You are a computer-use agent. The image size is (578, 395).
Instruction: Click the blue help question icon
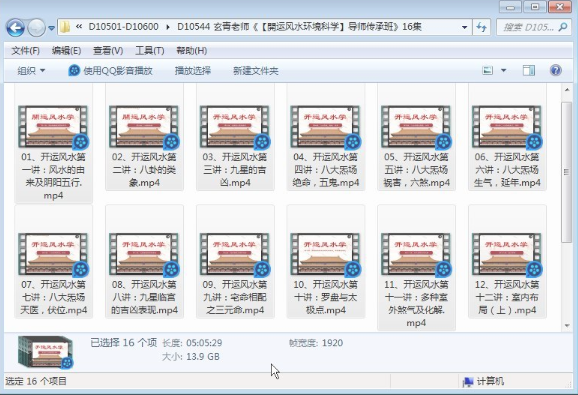(556, 70)
